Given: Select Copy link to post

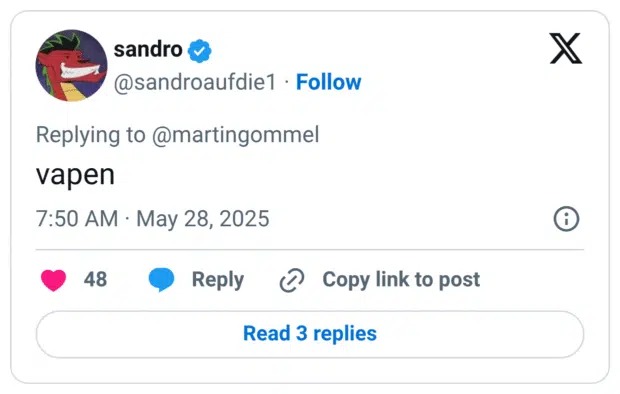Looking at the screenshot, I should click(401, 280).
